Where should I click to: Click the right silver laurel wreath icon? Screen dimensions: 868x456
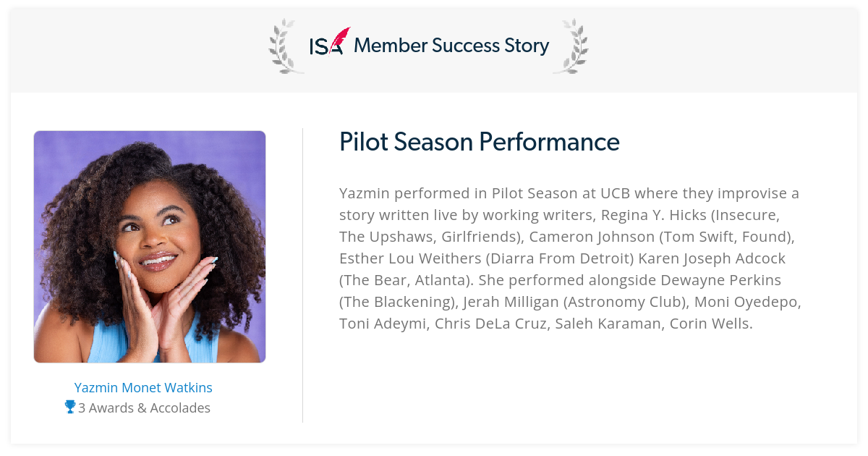coord(571,46)
